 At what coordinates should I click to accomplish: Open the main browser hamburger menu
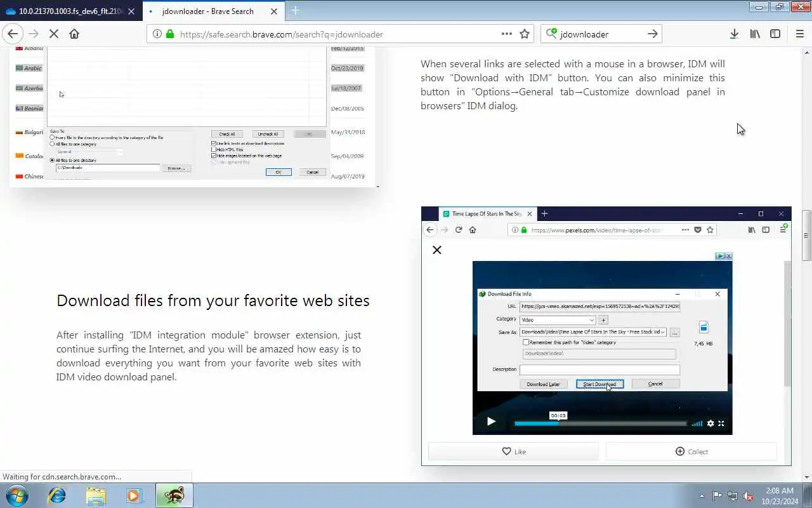[799, 34]
